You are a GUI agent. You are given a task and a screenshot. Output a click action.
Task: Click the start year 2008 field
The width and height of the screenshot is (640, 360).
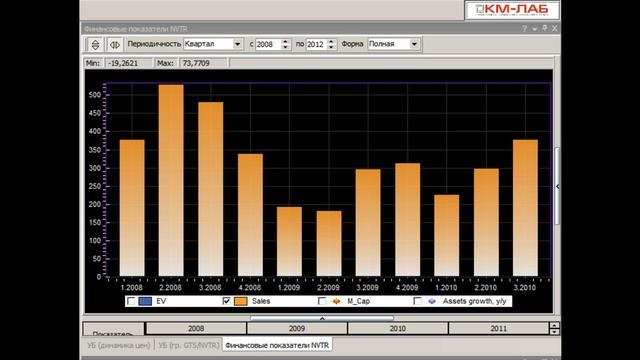(268, 44)
